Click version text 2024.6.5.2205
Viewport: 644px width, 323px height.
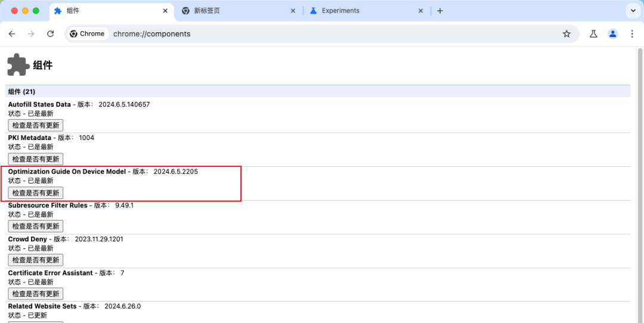click(176, 172)
